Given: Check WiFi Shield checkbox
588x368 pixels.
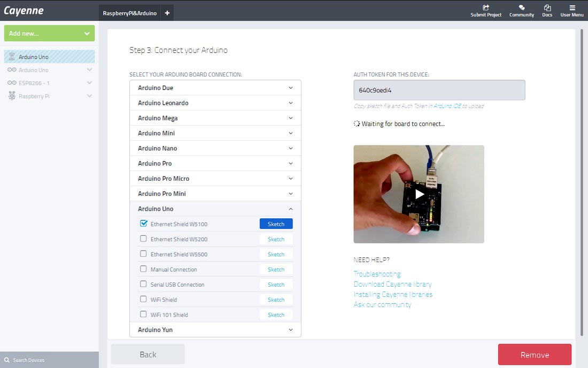Looking at the screenshot, I should pyautogui.click(x=143, y=299).
